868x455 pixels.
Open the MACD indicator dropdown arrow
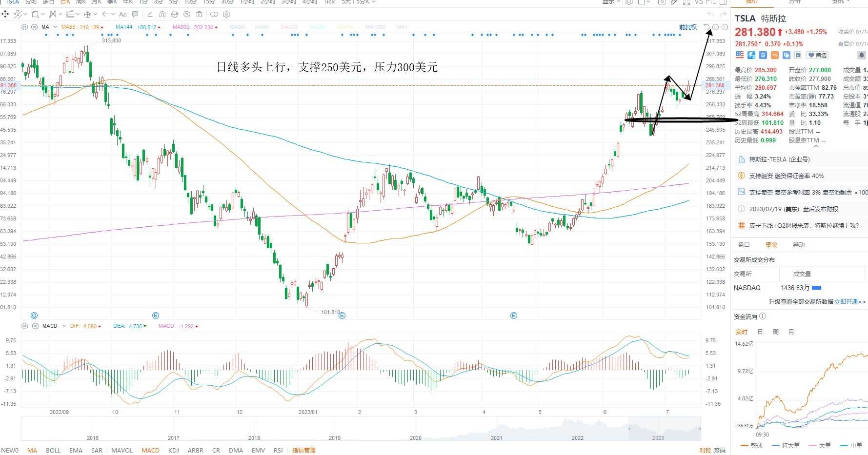[x=64, y=326]
